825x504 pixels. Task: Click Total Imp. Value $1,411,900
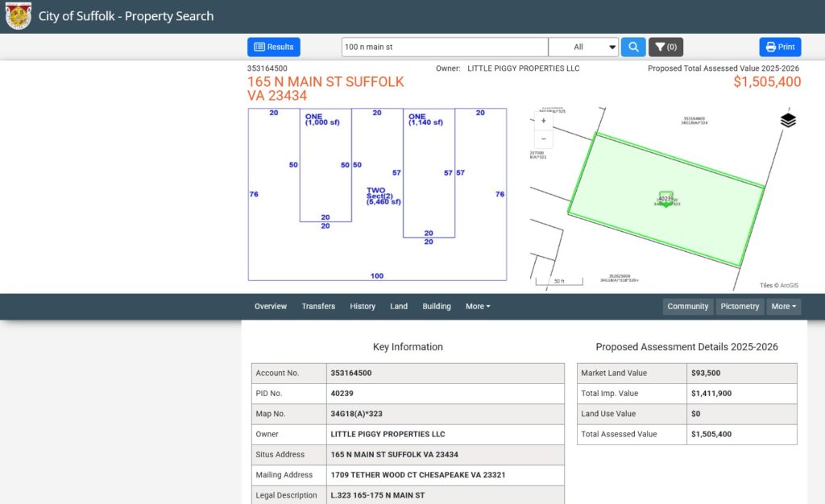(711, 394)
